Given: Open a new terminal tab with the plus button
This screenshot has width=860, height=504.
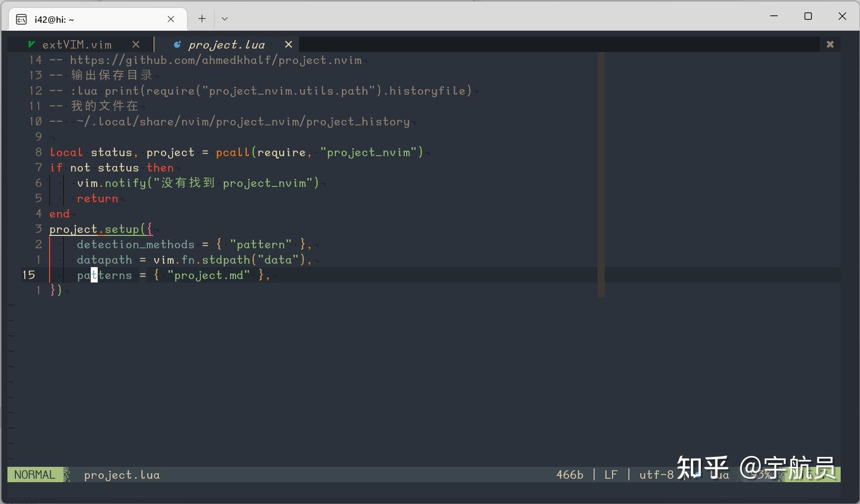Looking at the screenshot, I should coord(201,19).
